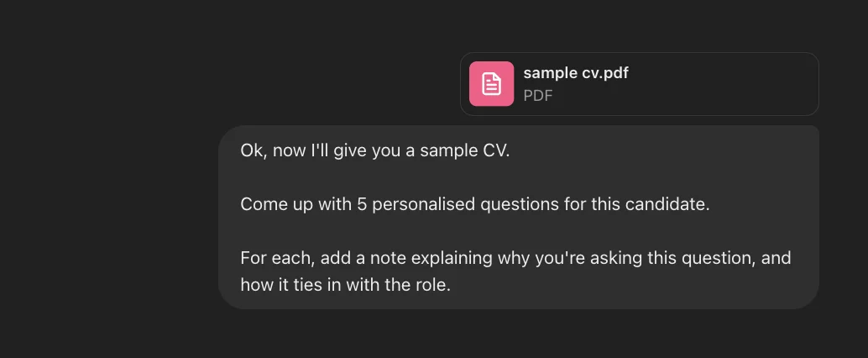The width and height of the screenshot is (868, 358).
Task: Open the sample cv.pdf file name
Action: point(576,73)
